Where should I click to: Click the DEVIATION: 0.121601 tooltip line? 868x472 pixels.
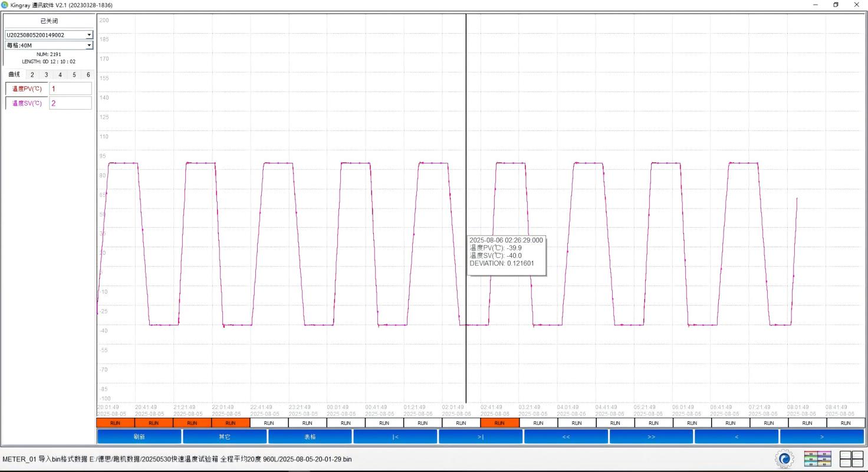502,263
